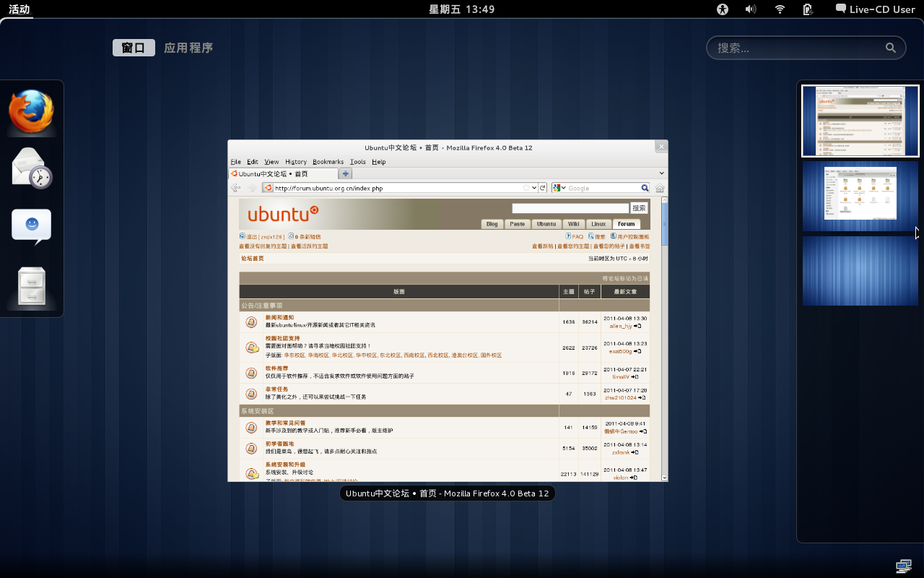Open the Edit menu in Firefox
This screenshot has width=924, height=578.
tap(253, 162)
